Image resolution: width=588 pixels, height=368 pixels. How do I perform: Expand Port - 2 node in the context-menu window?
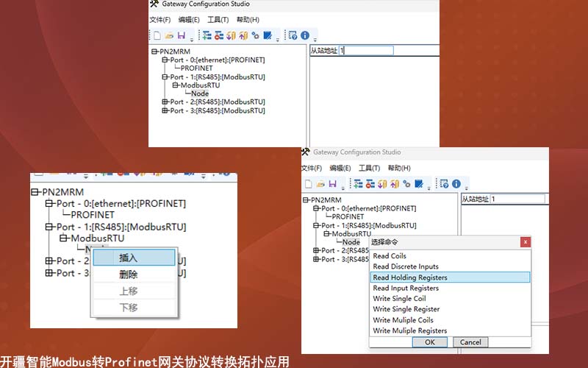[x=49, y=261]
